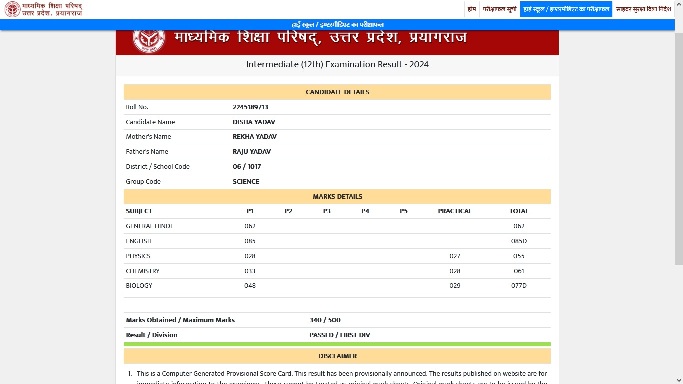The height and width of the screenshot is (384, 683).
Task: Click the Intermediate (12th) Examination Result - 2024 heading
Action: (x=337, y=64)
